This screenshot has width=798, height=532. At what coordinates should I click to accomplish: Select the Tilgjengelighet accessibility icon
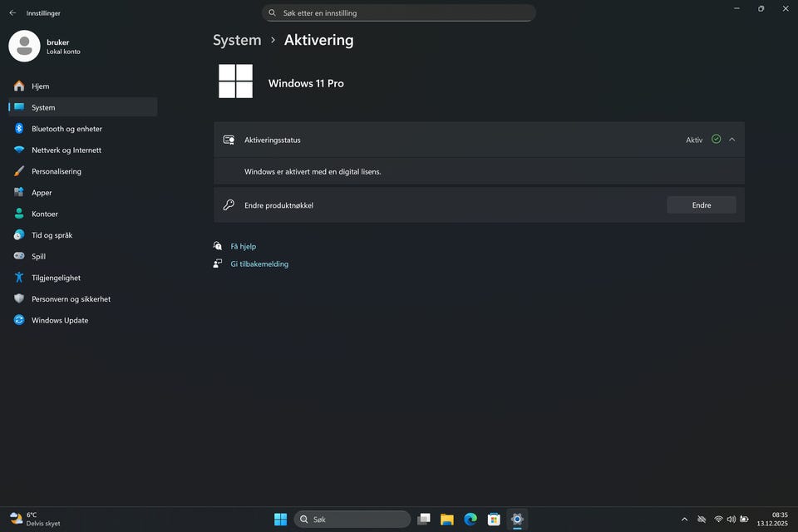coord(19,278)
